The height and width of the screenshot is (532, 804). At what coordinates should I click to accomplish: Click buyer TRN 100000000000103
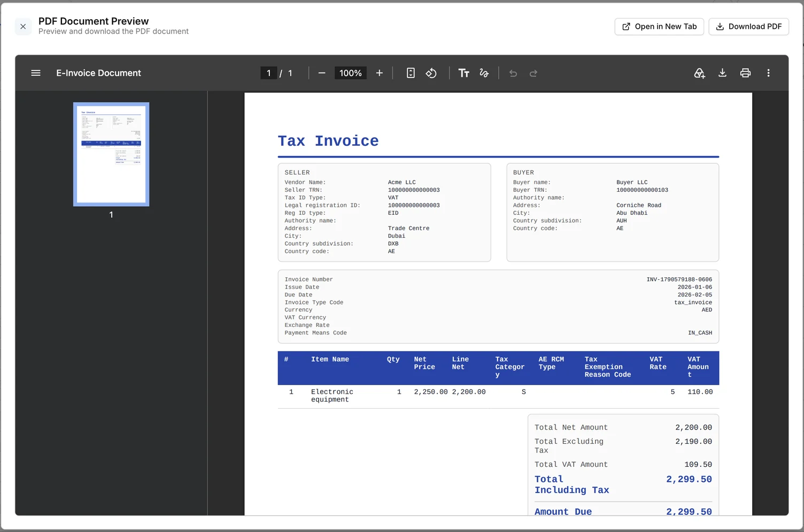[642, 190]
